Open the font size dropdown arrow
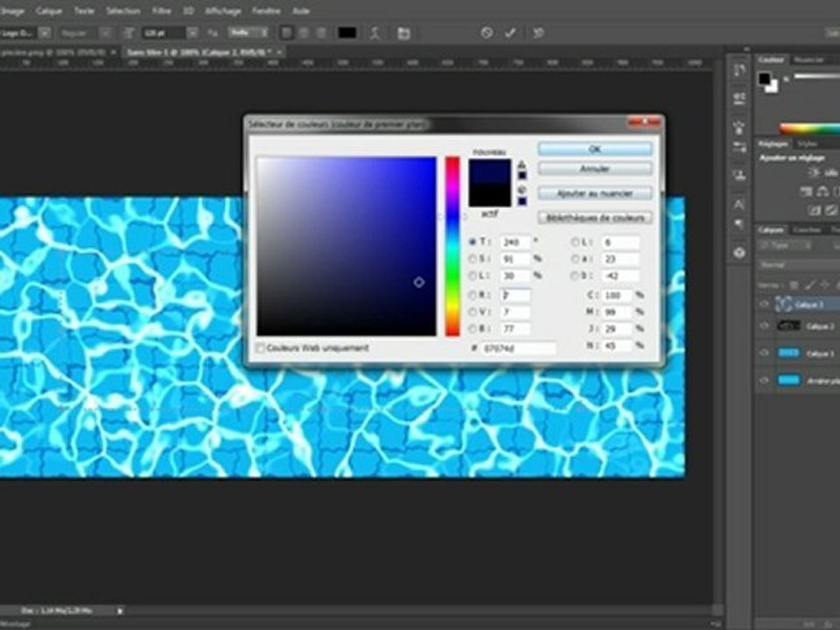Screen dimensions: 840x630 click(x=192, y=33)
